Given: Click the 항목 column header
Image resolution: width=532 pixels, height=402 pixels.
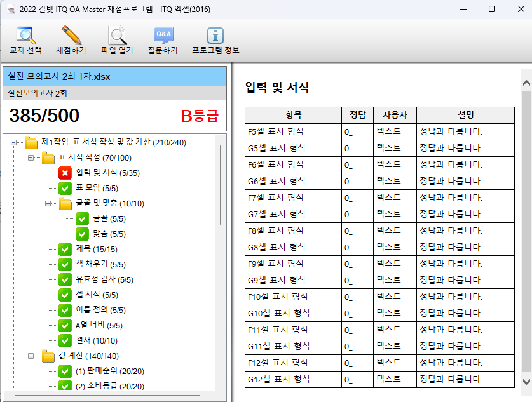Looking at the screenshot, I should click(x=293, y=115).
